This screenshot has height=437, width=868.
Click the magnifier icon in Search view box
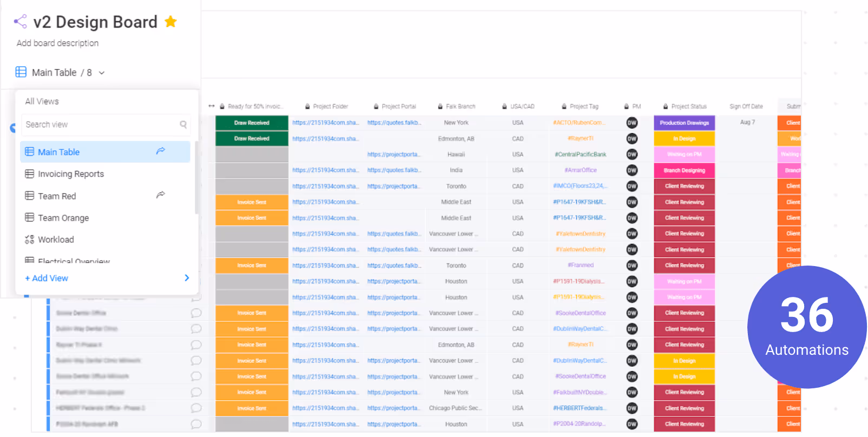[x=183, y=124]
